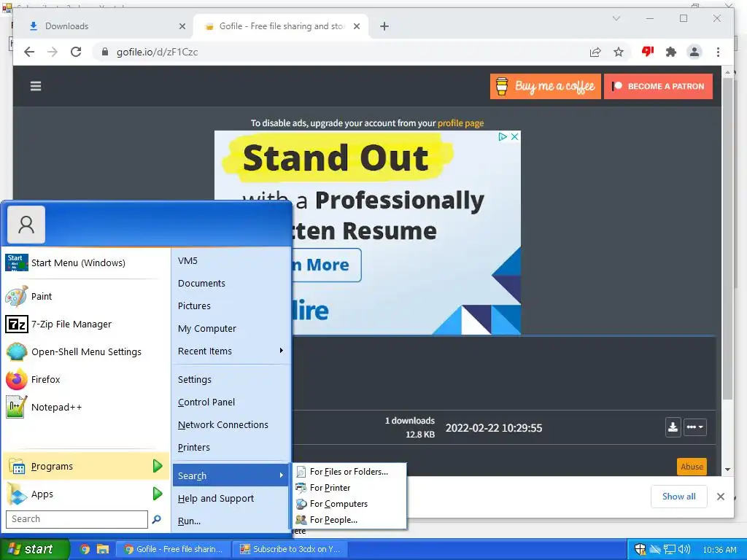Dismiss the downloads bar X
This screenshot has width=747, height=560.
pos(720,497)
